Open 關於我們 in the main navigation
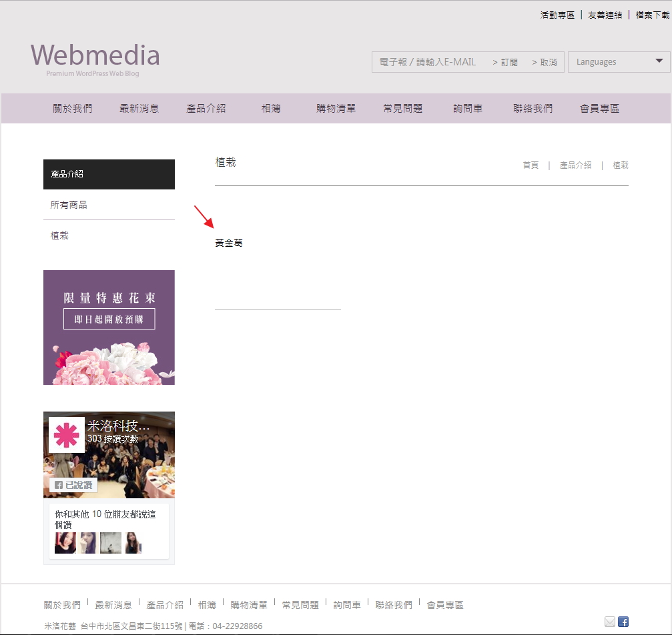 (x=73, y=109)
